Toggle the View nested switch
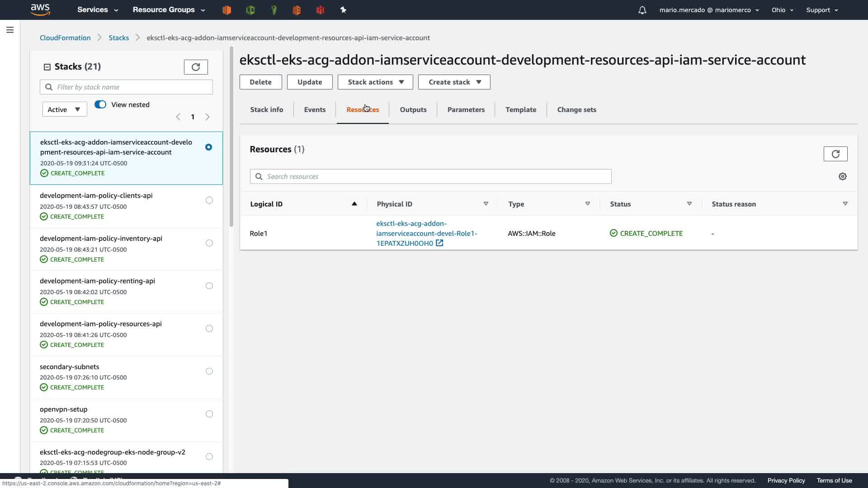Image resolution: width=868 pixels, height=488 pixels. coord(100,104)
